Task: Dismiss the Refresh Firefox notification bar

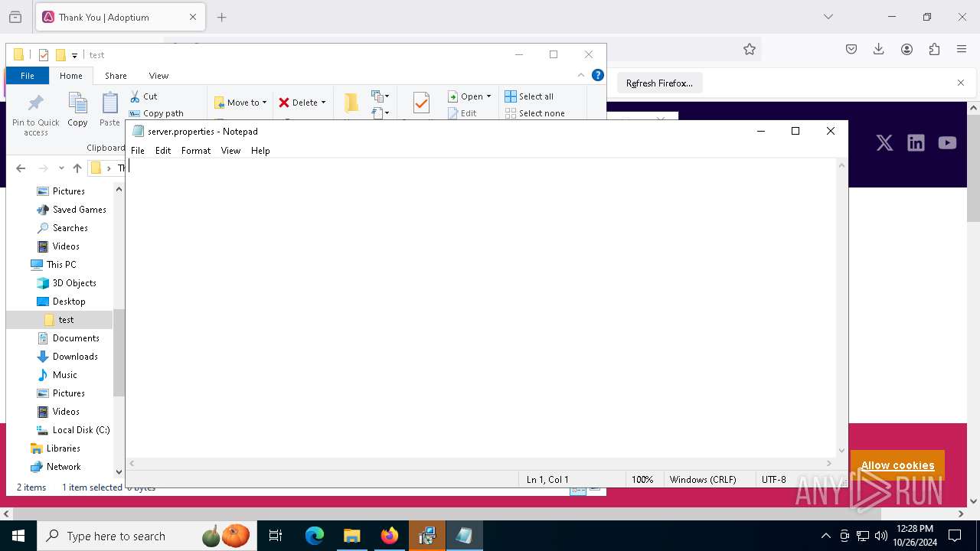Action: [961, 83]
